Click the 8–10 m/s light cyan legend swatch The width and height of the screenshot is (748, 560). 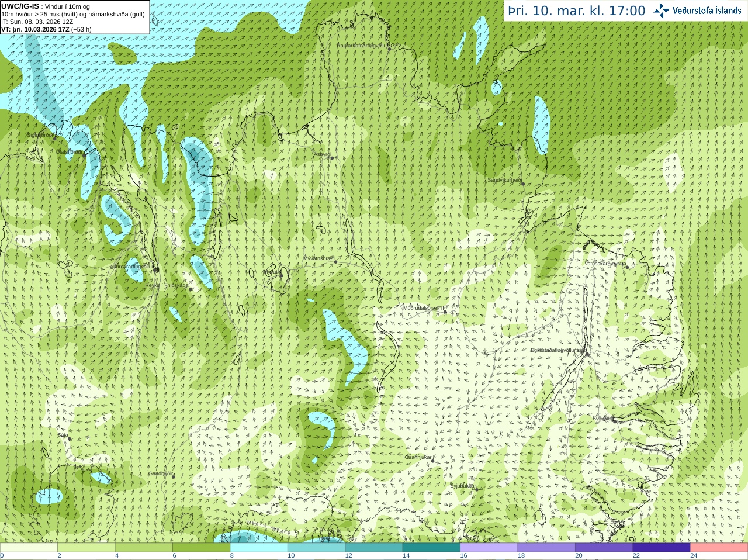[x=259, y=547]
